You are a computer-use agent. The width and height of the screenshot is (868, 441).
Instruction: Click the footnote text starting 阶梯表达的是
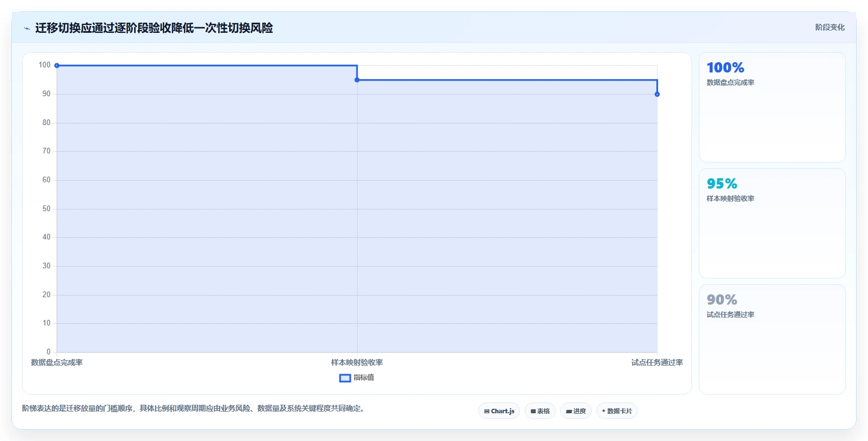(193, 408)
